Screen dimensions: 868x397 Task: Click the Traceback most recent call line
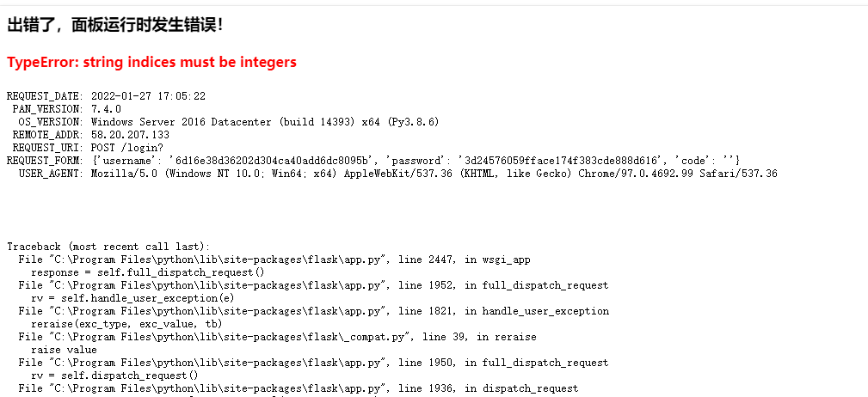click(x=108, y=247)
